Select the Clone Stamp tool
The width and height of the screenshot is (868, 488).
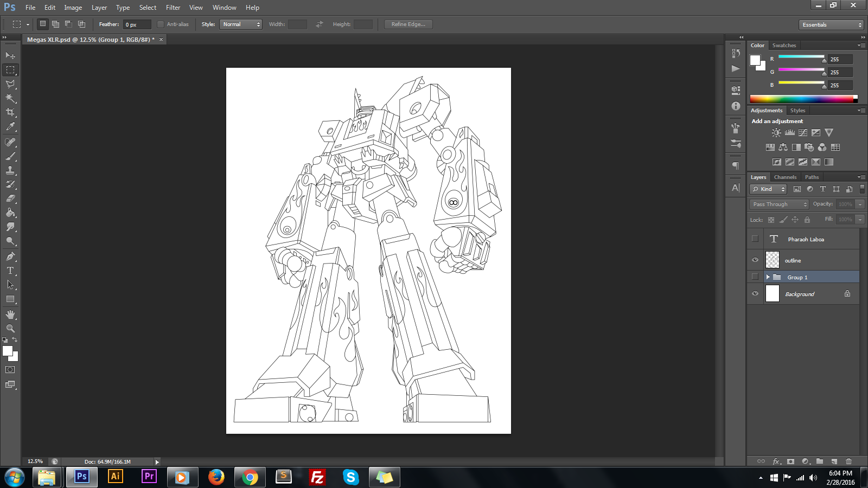pos(10,170)
